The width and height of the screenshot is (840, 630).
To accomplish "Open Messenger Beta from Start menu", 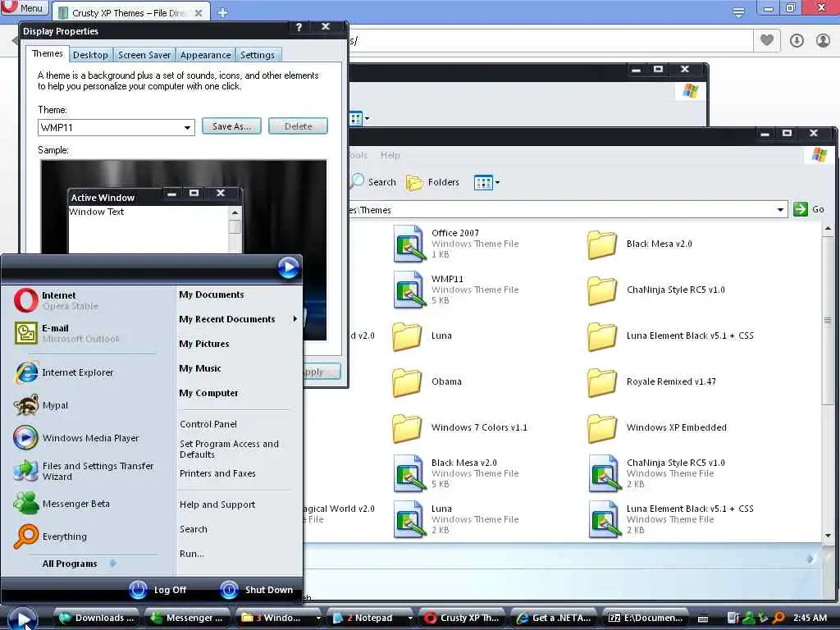I will pyautogui.click(x=62, y=504).
